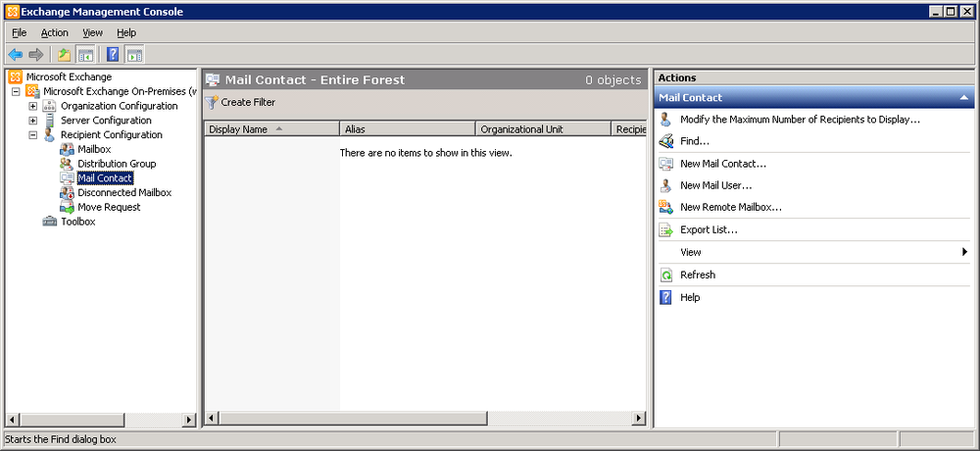
Task: Click the Mail Contact header icon in results pane
Action: (x=213, y=80)
